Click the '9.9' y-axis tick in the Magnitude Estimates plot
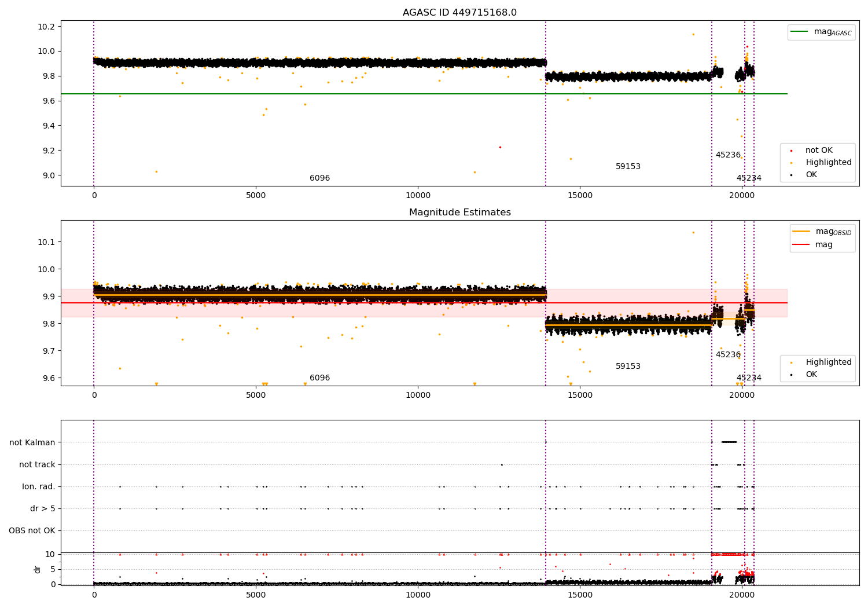 tap(48, 296)
